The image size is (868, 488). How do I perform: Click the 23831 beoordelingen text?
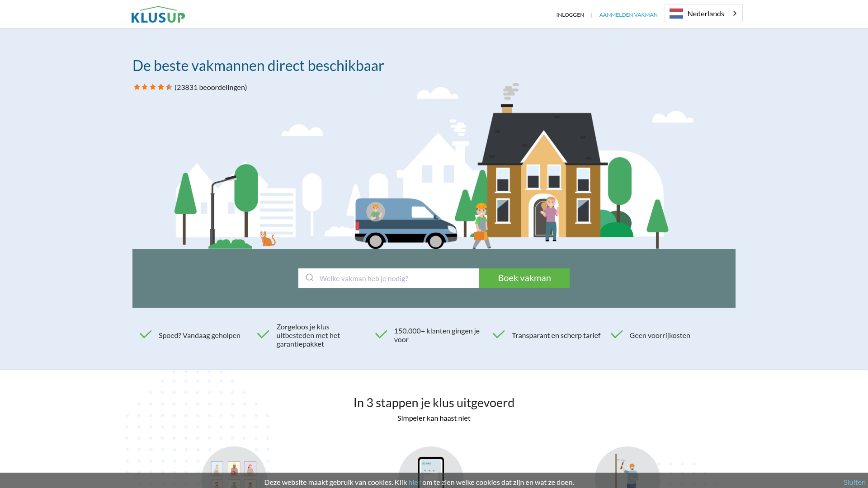[x=211, y=87]
